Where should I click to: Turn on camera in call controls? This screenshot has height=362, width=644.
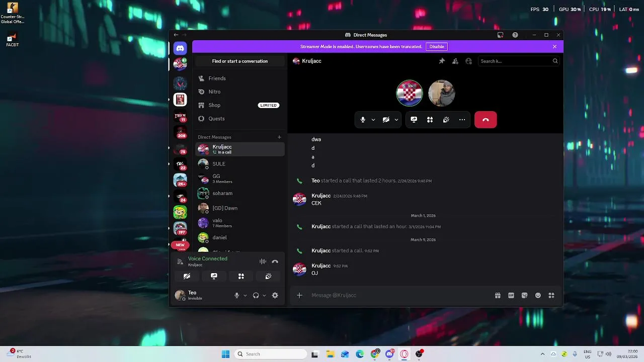386,120
